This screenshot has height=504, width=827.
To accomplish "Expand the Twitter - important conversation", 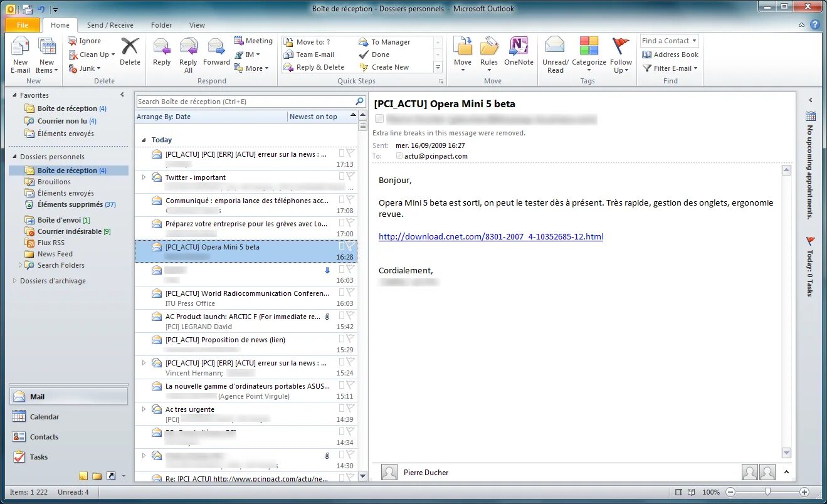I will click(144, 177).
